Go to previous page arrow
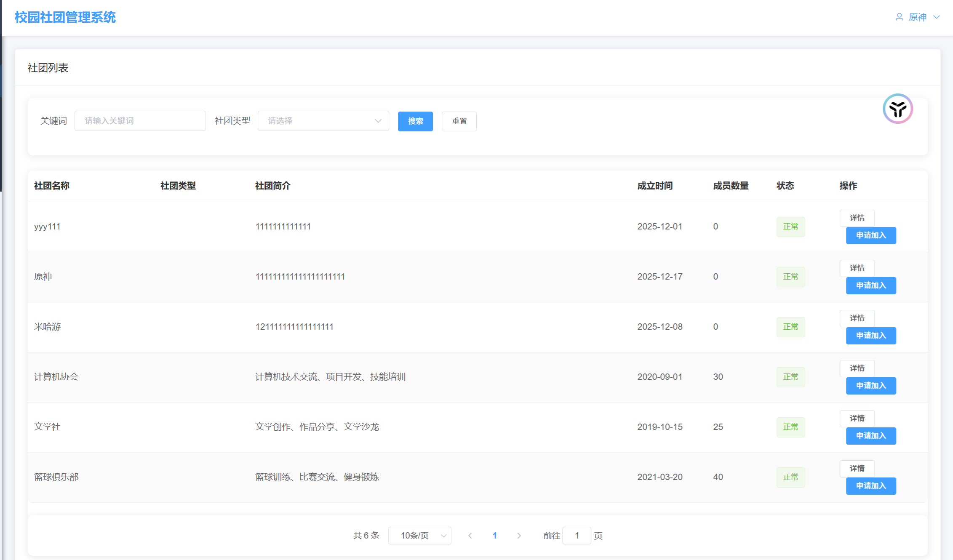The width and height of the screenshot is (953, 560). click(x=470, y=536)
